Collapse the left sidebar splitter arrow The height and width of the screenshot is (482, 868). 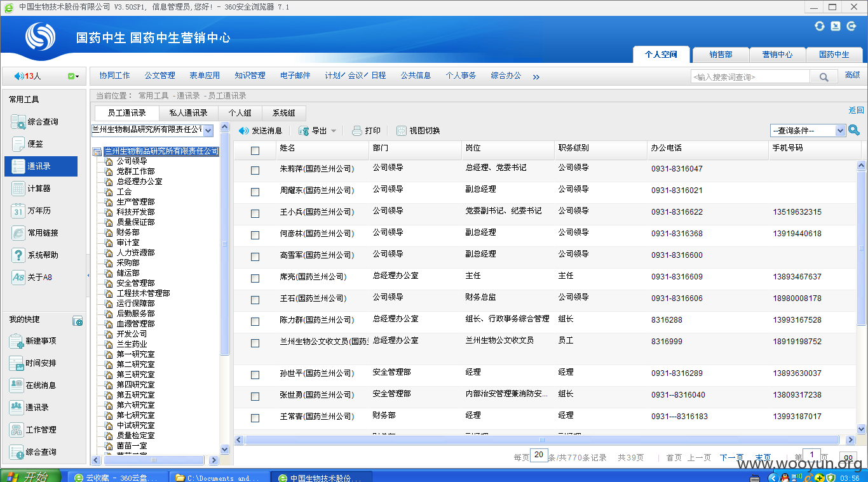pos(88,275)
